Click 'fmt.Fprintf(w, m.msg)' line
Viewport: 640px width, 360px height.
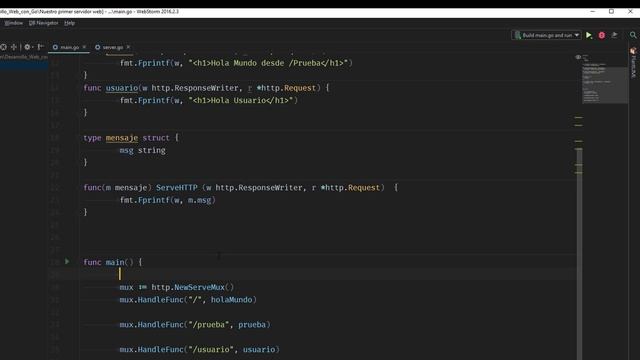click(x=167, y=200)
